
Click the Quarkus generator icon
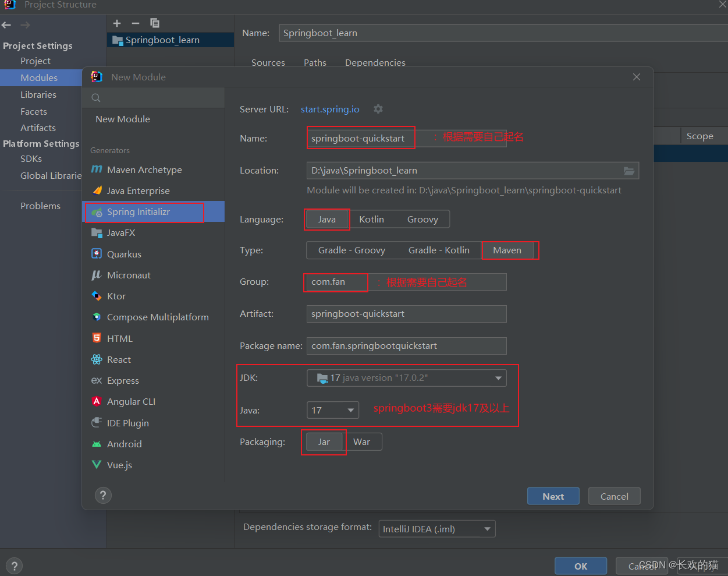pos(97,254)
